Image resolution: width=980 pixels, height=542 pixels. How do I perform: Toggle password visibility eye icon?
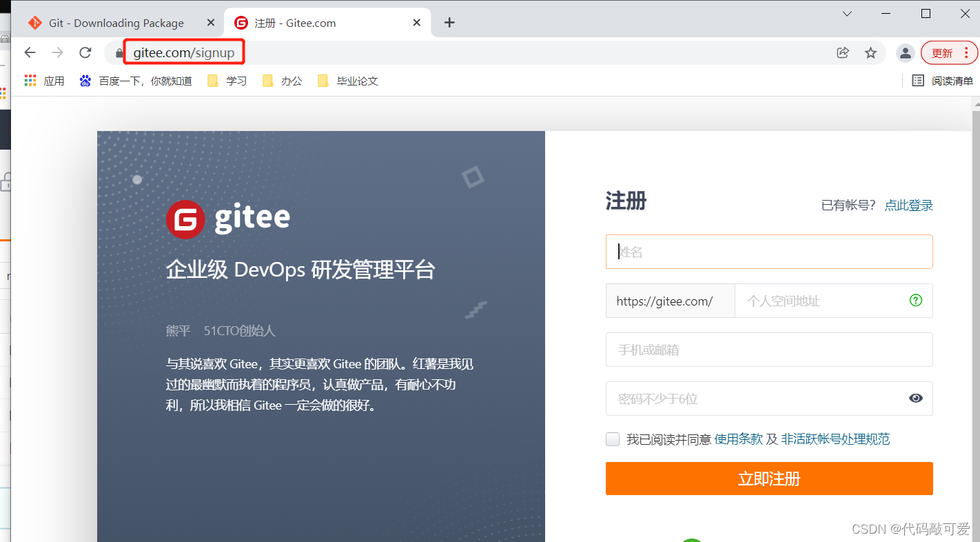click(x=916, y=398)
